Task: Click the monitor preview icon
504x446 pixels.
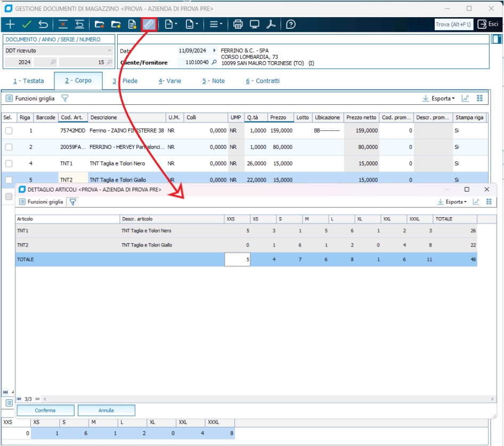Action: (254, 24)
